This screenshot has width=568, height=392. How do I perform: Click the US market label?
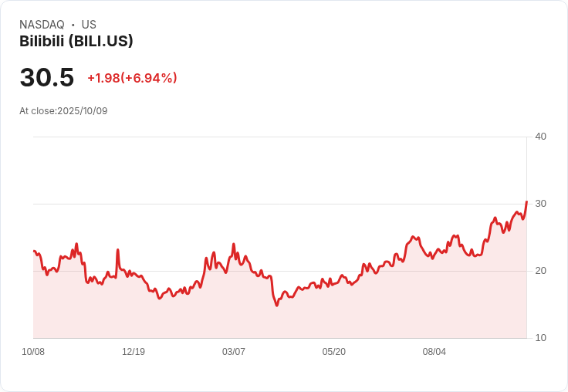(x=89, y=25)
